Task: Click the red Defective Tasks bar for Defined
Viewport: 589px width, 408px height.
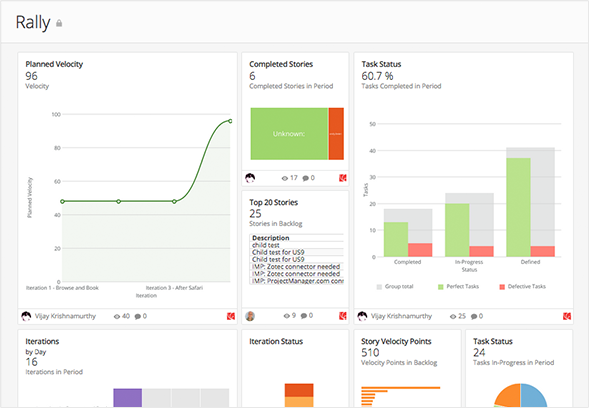Action: click(x=542, y=251)
